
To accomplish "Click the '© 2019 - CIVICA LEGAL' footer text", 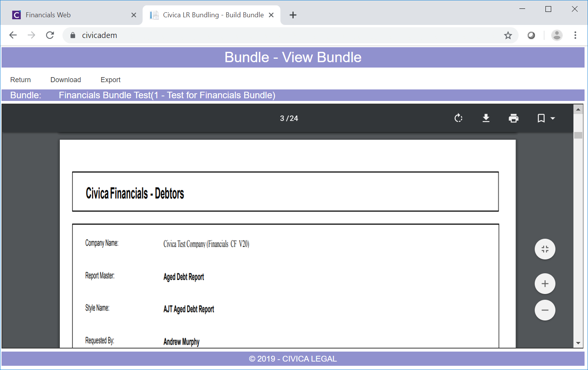I will point(293,359).
